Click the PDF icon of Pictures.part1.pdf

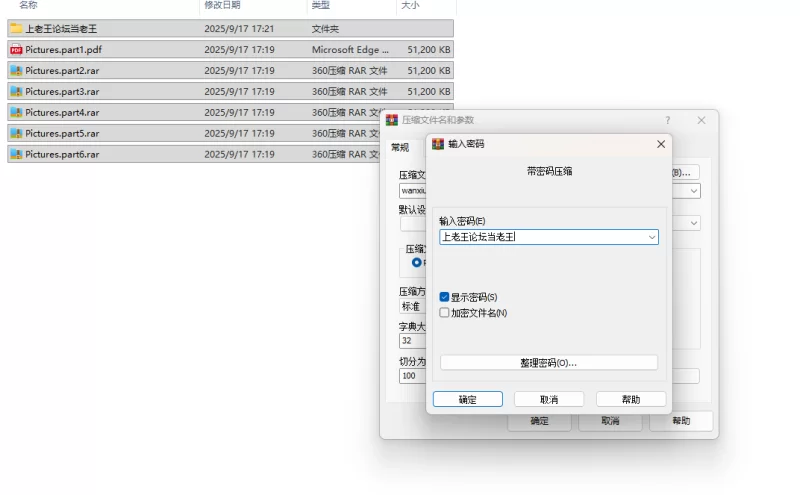pos(16,50)
